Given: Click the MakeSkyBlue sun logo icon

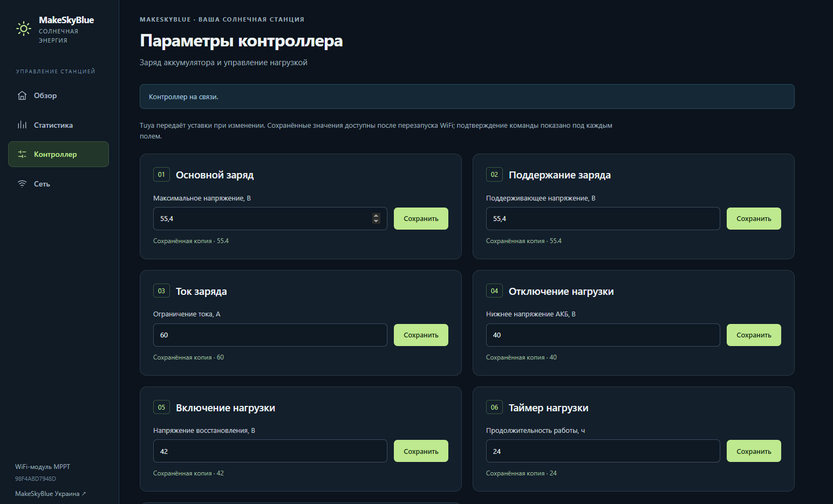Looking at the screenshot, I should pyautogui.click(x=24, y=29).
